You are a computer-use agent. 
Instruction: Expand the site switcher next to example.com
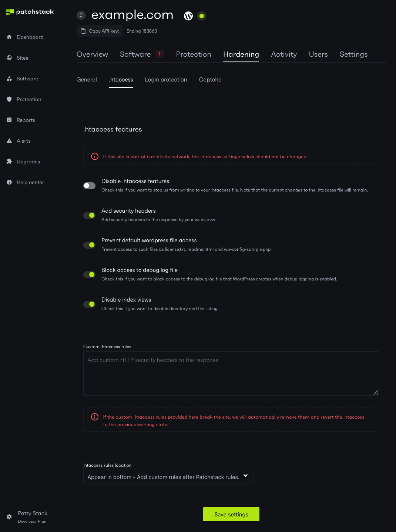tap(81, 15)
